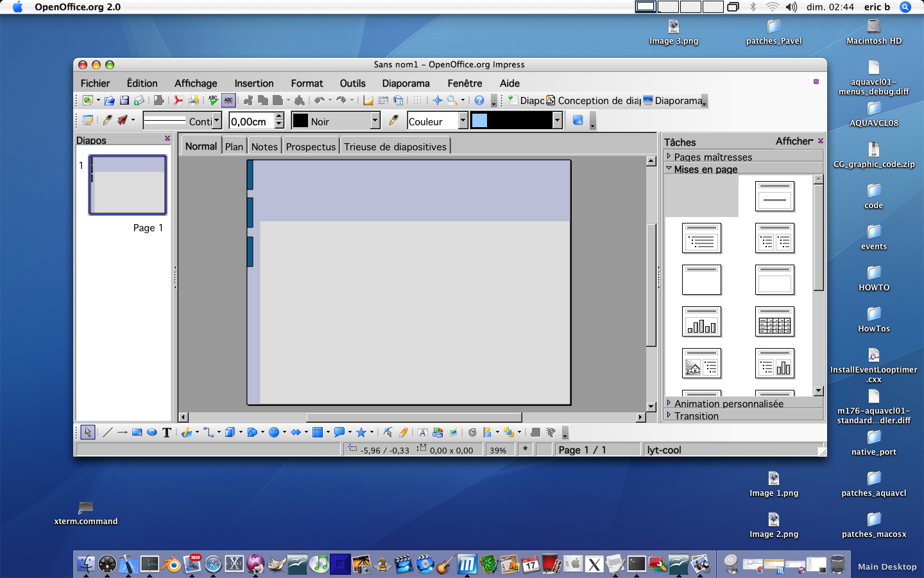Open the fill color list dropdown arrow
Screen dimensions: 924x578
point(557,120)
